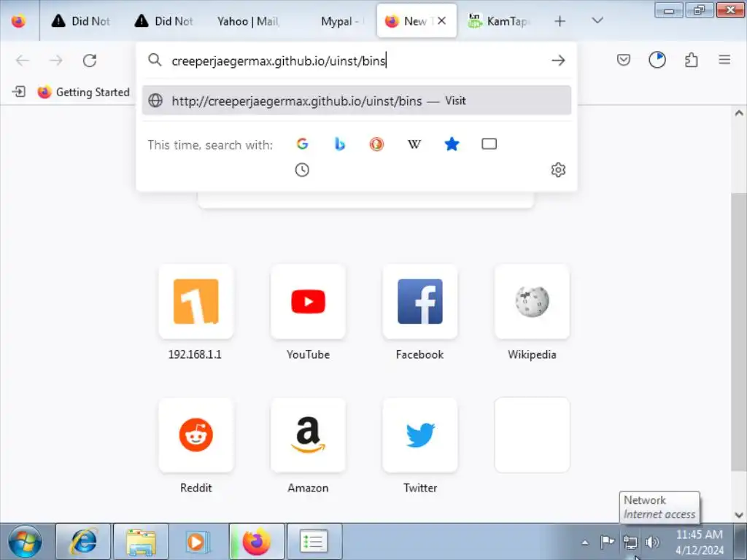This screenshot has height=560, width=747.
Task: Open the YouTube shortcut tile
Action: pyautogui.click(x=309, y=302)
